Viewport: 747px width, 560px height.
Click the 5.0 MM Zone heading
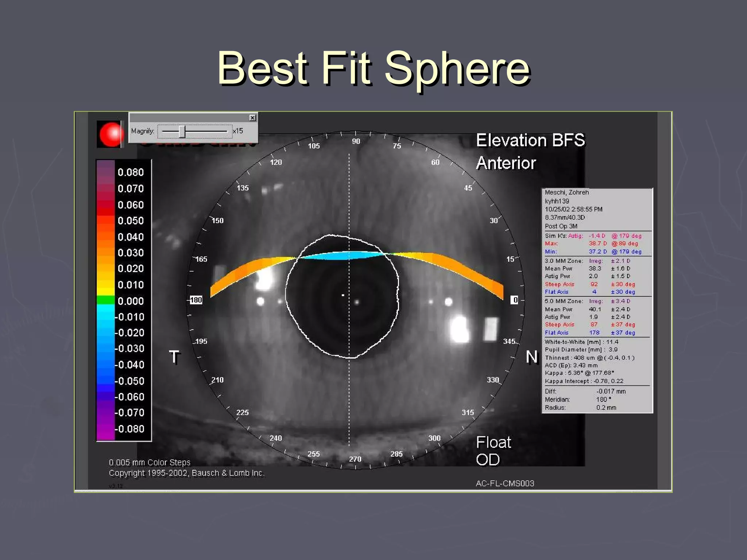(x=564, y=301)
